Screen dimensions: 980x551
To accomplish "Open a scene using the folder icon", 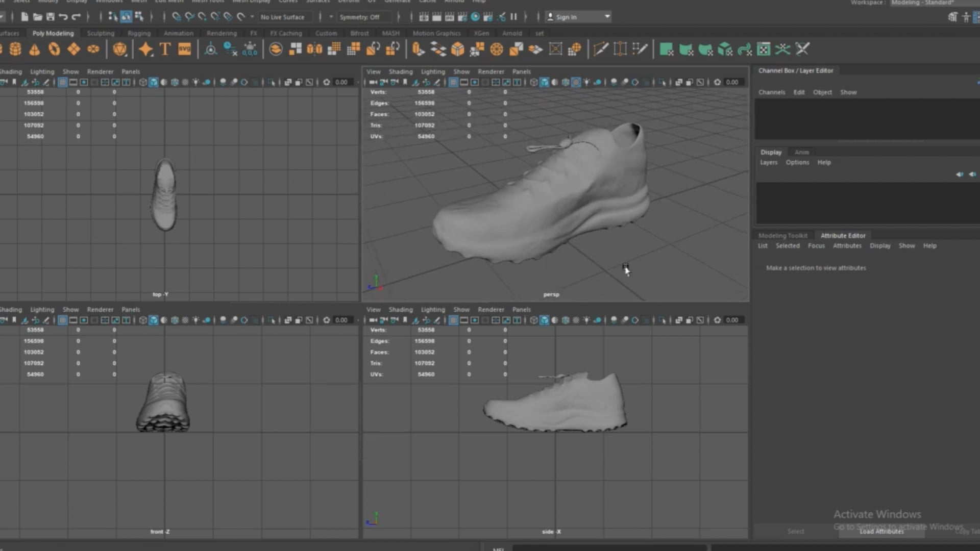I will (37, 17).
